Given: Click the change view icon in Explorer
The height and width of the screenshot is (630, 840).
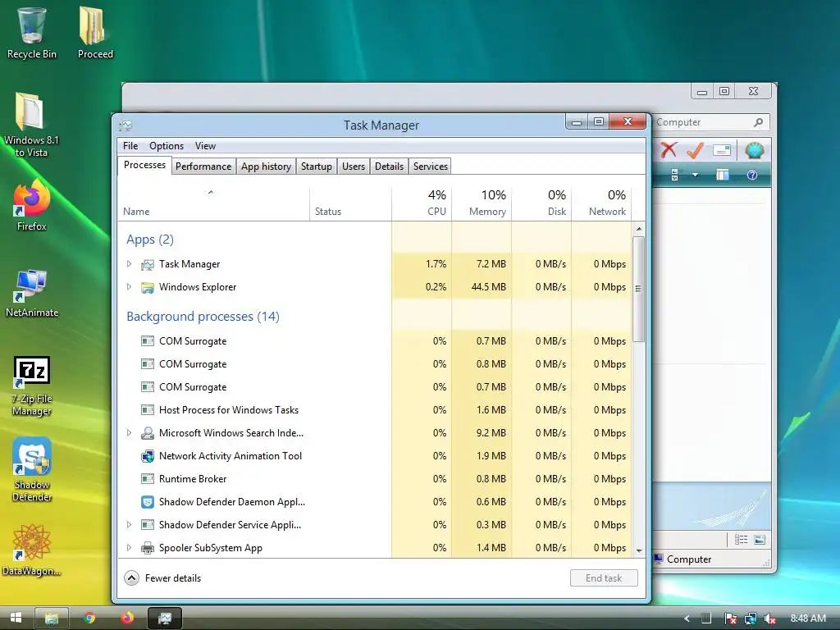Looking at the screenshot, I should pos(674,175).
